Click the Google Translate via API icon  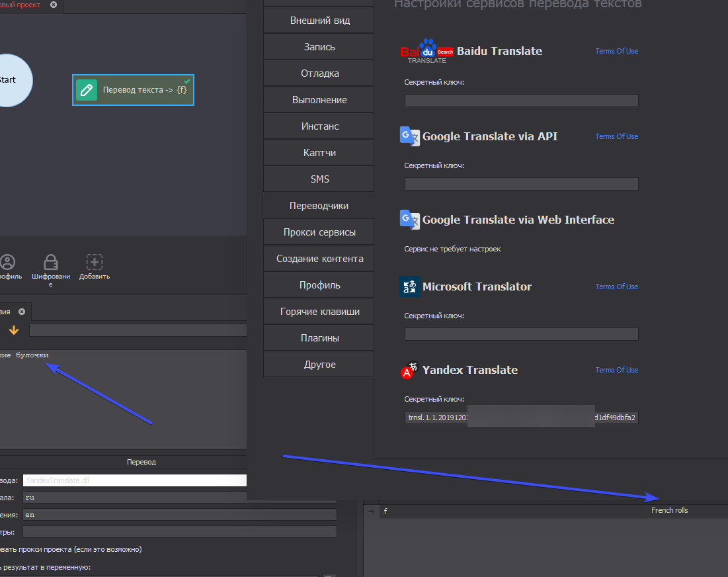409,136
